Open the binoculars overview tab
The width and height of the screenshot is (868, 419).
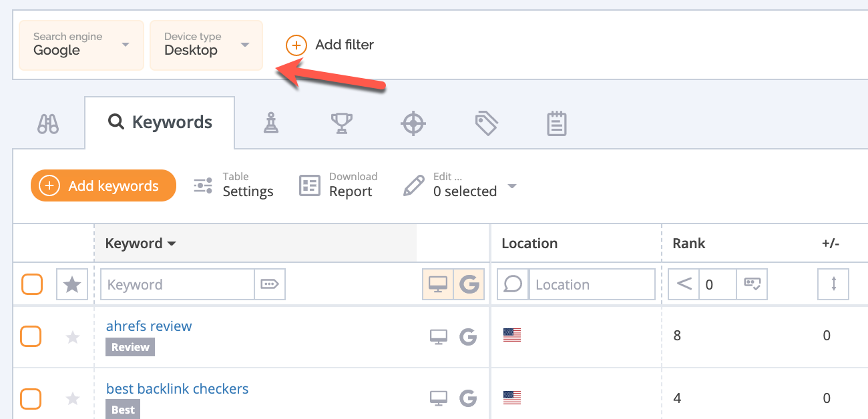pyautogui.click(x=48, y=123)
